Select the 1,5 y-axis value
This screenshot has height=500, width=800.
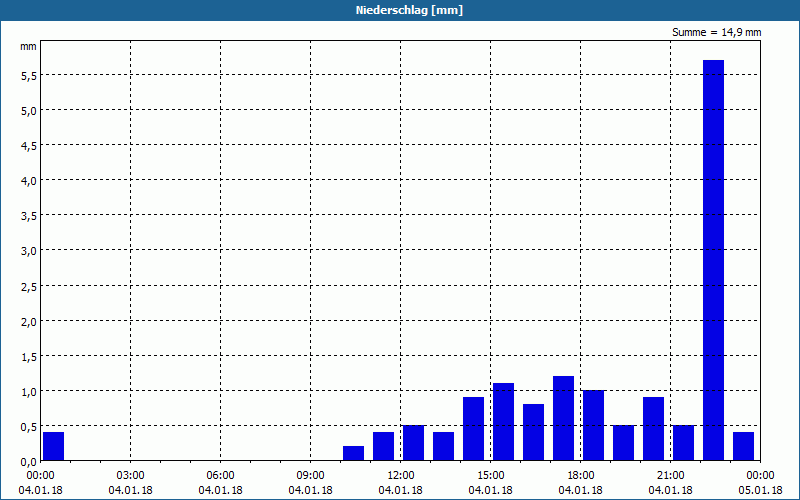tap(29, 356)
